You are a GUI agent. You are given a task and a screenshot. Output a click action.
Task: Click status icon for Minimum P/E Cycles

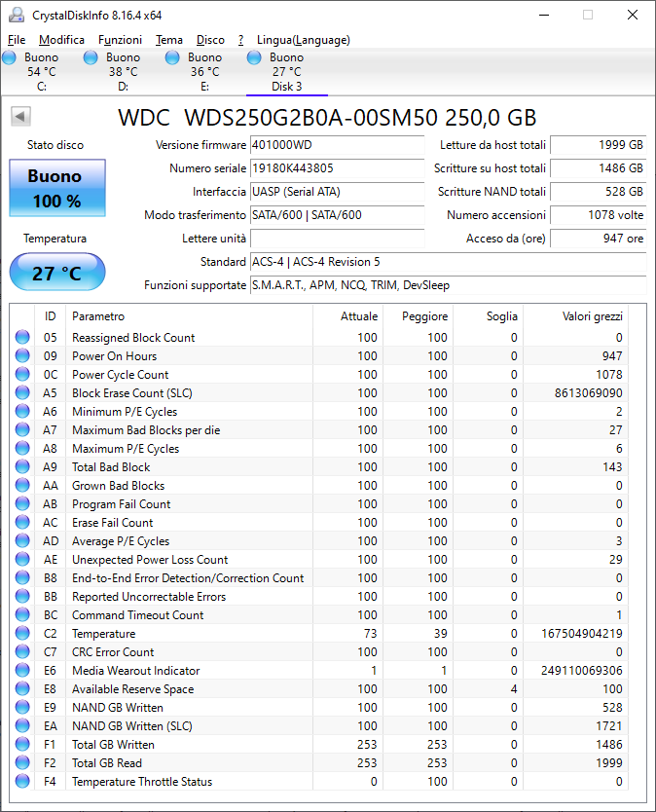click(x=22, y=411)
